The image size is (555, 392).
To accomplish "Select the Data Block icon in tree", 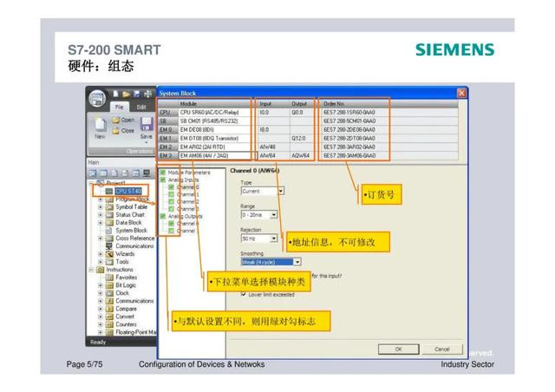I will pyautogui.click(x=110, y=222).
